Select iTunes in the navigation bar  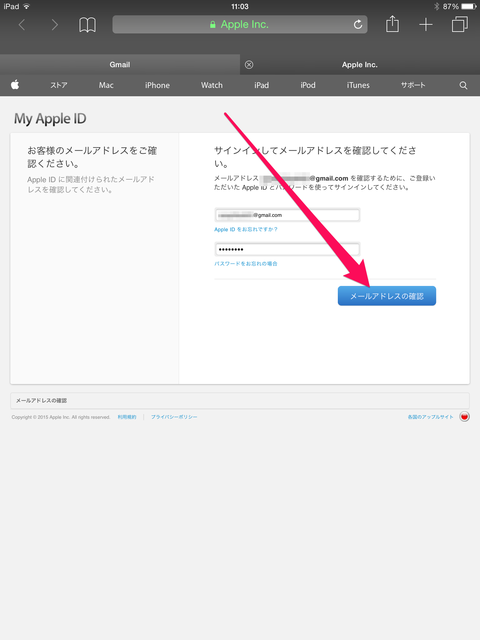coord(358,85)
